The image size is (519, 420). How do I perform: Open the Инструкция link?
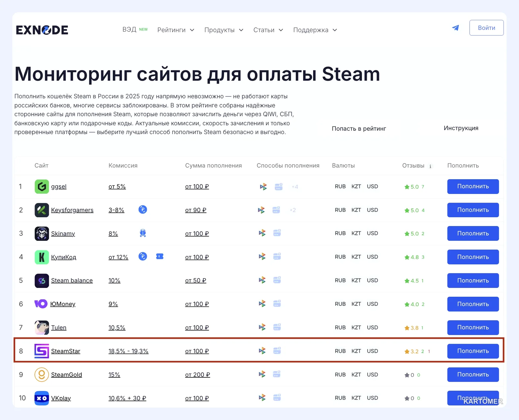(461, 128)
